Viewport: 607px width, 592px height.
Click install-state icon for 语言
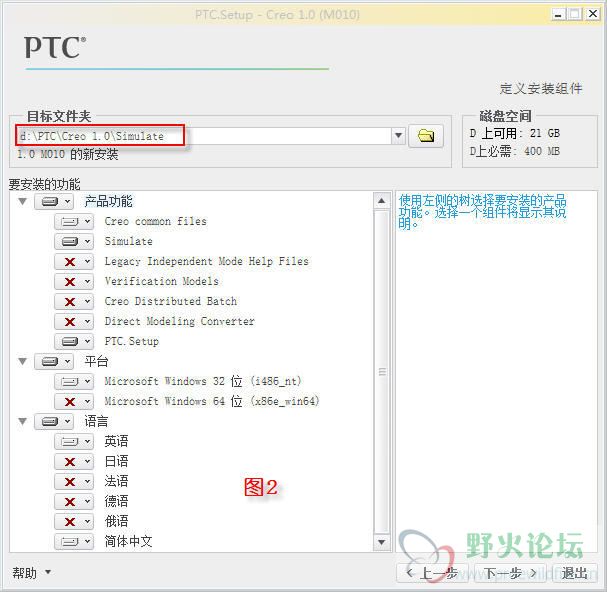pos(50,422)
